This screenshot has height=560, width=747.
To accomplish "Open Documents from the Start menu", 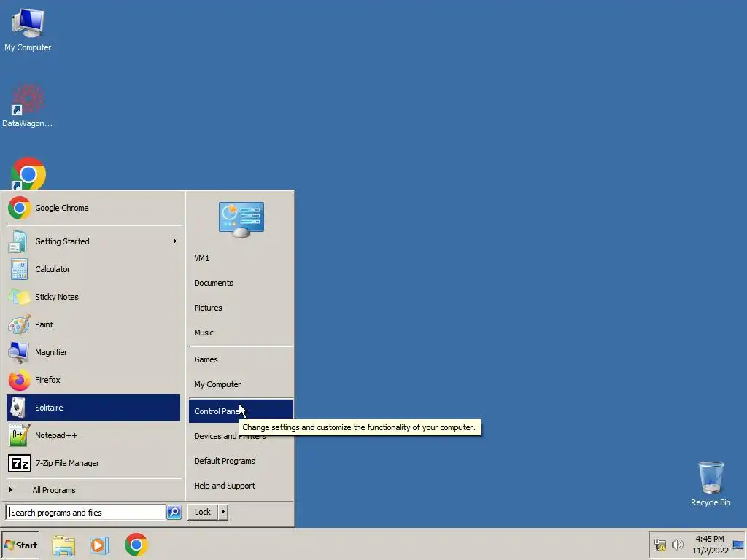I will (241, 283).
